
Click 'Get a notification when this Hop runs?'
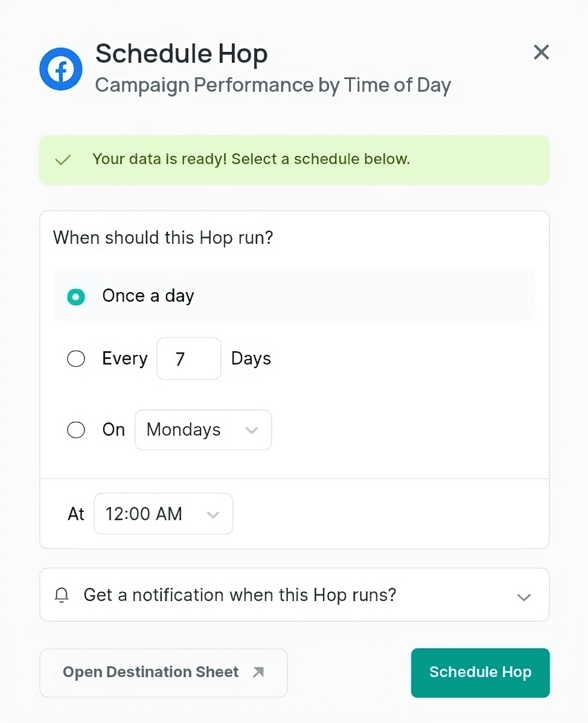pyautogui.click(x=240, y=595)
